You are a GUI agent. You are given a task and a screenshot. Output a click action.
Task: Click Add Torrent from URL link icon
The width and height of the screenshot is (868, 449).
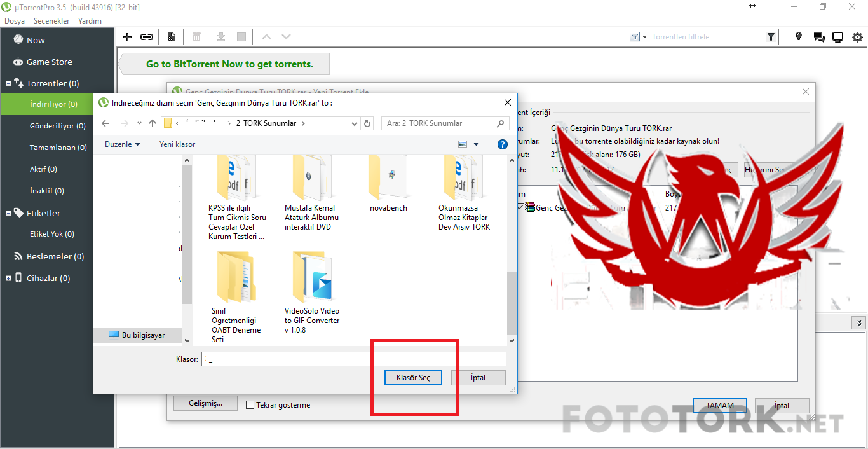[x=147, y=37]
